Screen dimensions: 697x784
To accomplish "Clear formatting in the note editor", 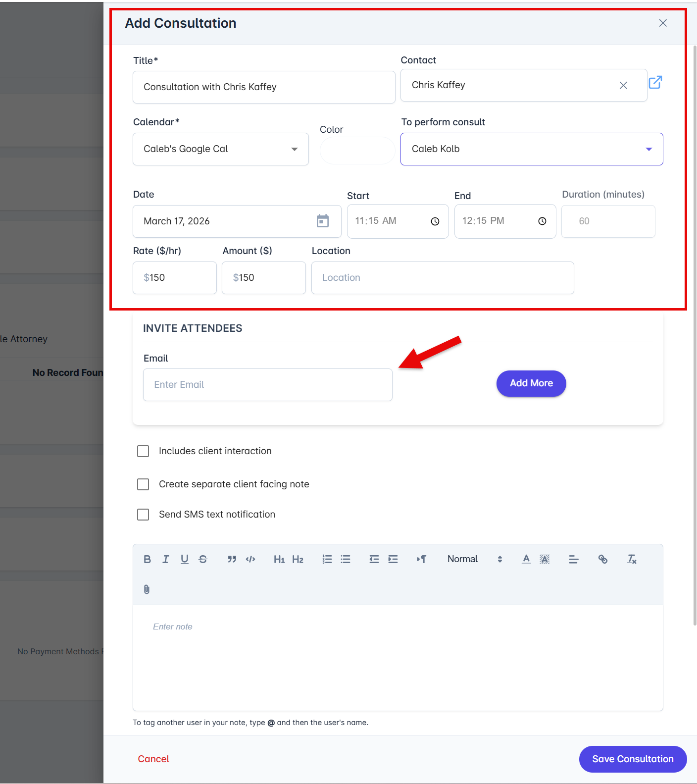I will pos(632,559).
